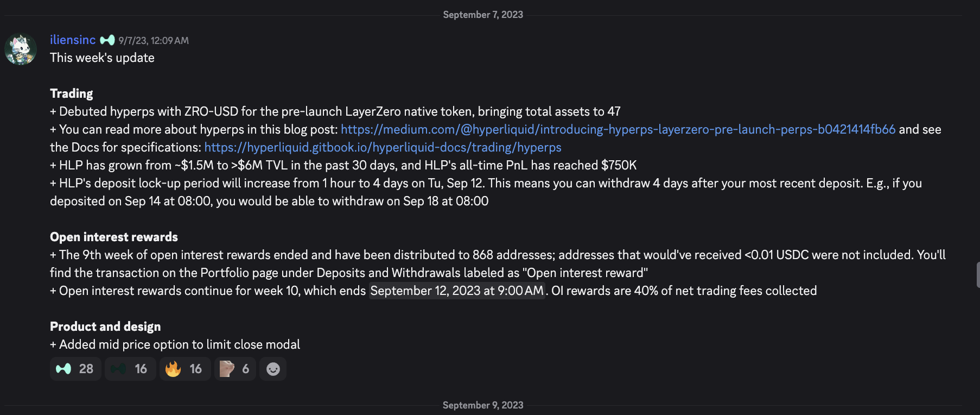Open the Medium hyperps blog post link
The width and height of the screenshot is (980, 415).
pyautogui.click(x=618, y=129)
